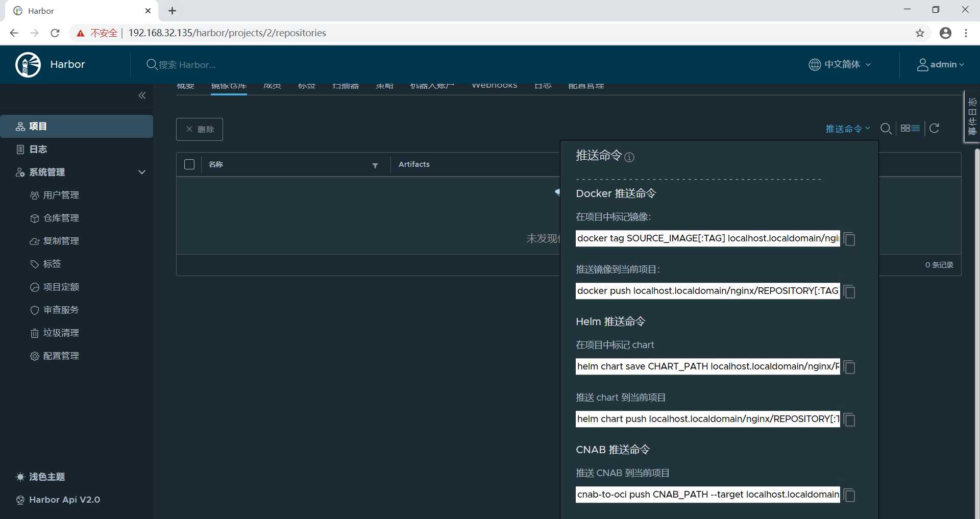Collapse the left navigation sidebar
This screenshot has width=980, height=519.
[142, 95]
